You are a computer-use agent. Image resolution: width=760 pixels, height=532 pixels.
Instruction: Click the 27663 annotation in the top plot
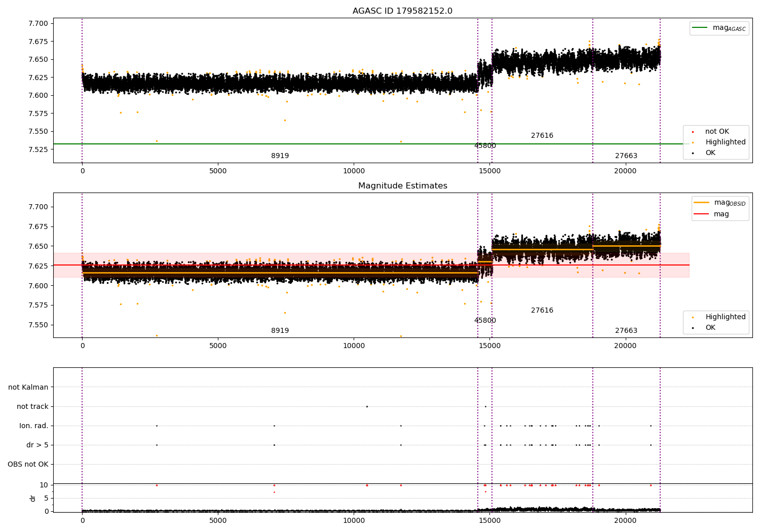tap(626, 156)
